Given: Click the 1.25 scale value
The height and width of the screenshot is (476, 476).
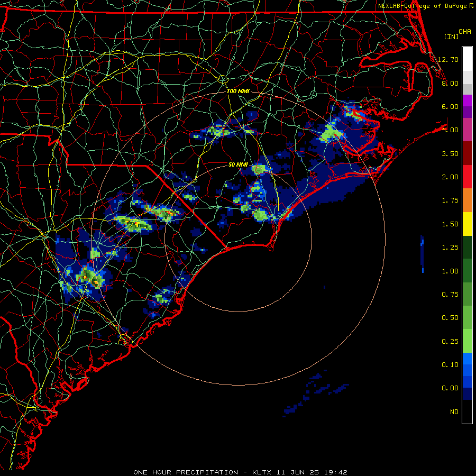Looking at the screenshot, I should click(x=450, y=248).
